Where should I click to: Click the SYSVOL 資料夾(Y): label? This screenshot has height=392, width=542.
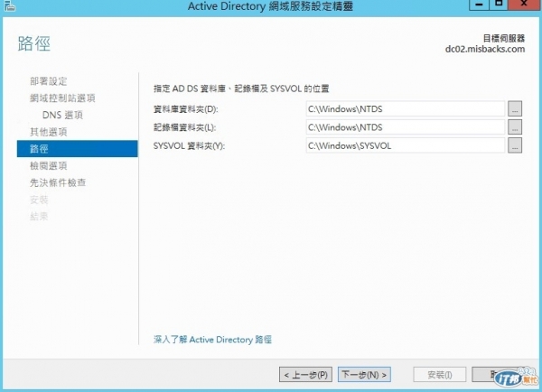[189, 146]
